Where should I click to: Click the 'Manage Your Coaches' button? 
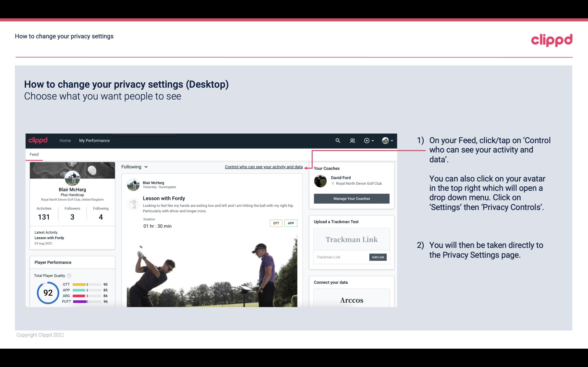351,198
